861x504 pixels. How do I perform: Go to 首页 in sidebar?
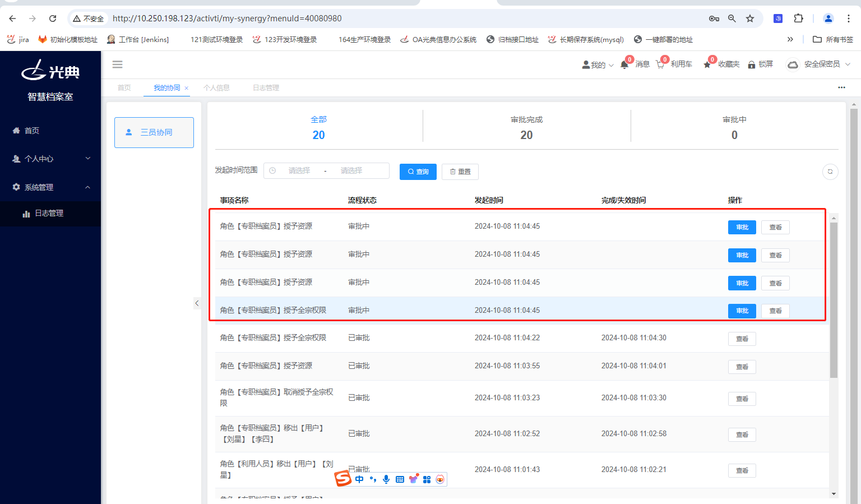[50, 131]
